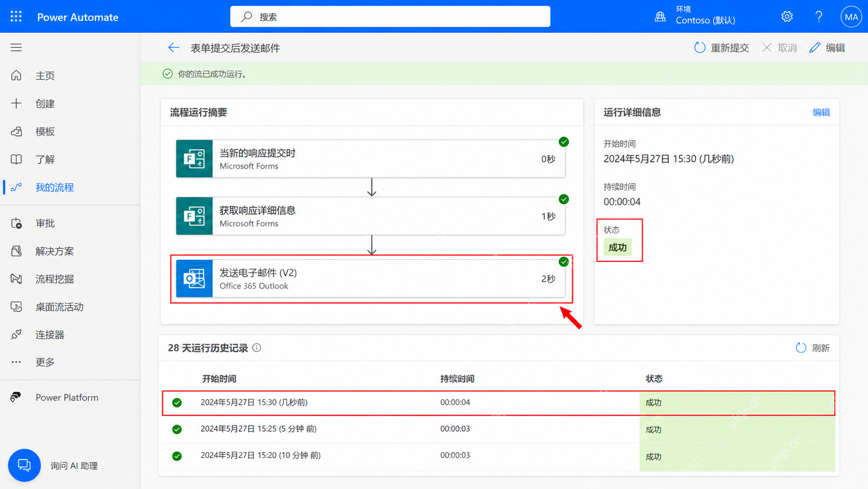
Task: Click duration 00:00:03 of 15:25 run
Action: 455,429
